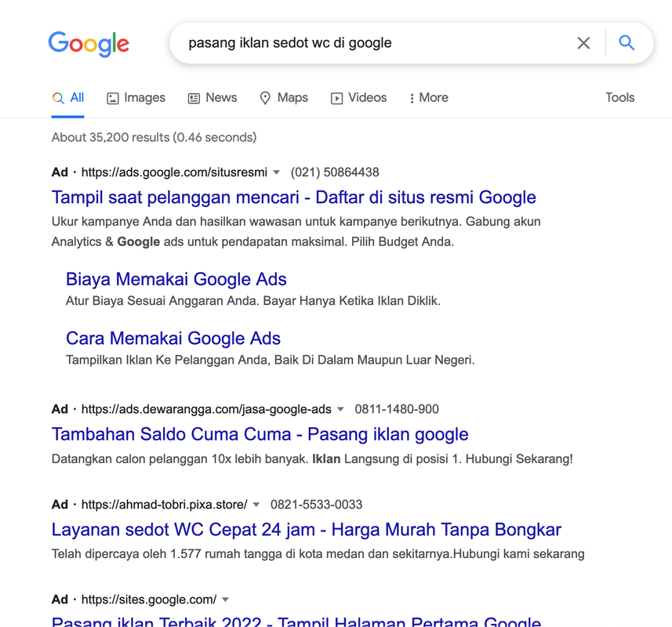Expand dropdown arrow beside ads.dewarangga.com URL
Image resolution: width=672 pixels, height=627 pixels.
(x=340, y=409)
